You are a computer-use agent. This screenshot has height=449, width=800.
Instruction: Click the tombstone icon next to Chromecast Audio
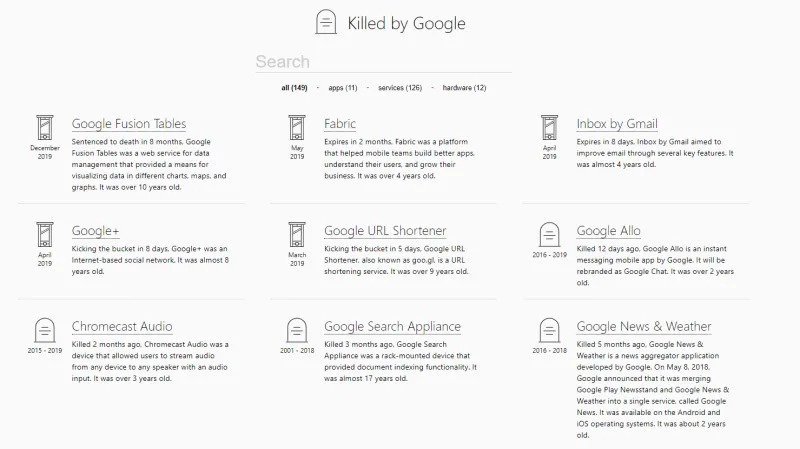coord(44,331)
